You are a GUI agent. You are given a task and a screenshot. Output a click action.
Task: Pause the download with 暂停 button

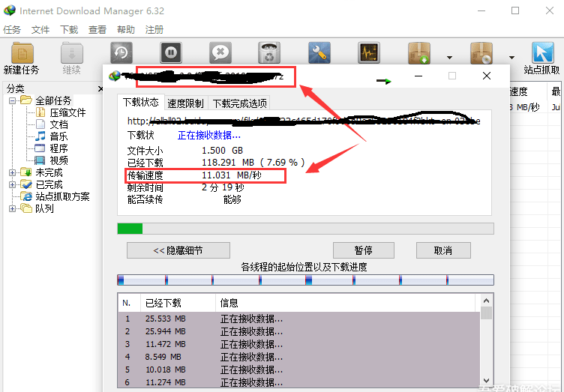(364, 250)
